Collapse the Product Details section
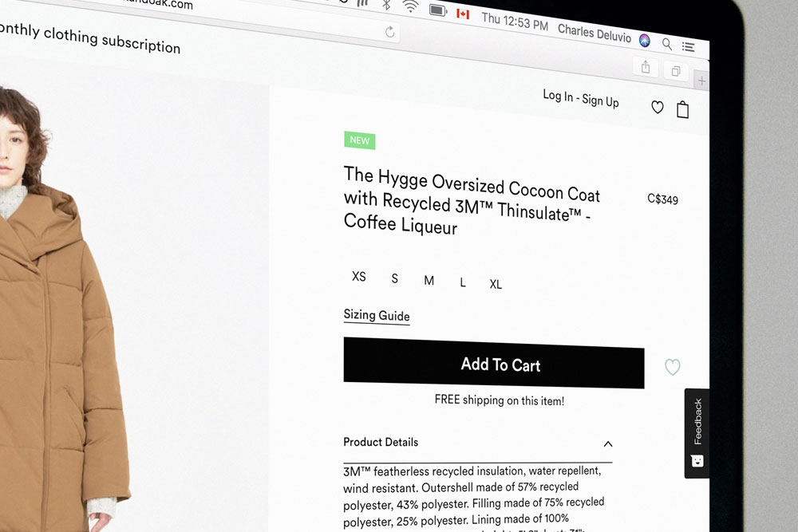The image size is (798, 532). [607, 444]
